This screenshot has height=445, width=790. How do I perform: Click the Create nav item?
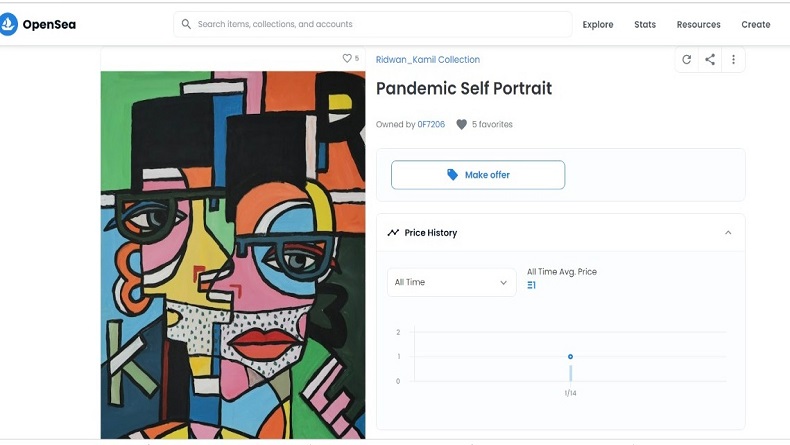(x=756, y=24)
